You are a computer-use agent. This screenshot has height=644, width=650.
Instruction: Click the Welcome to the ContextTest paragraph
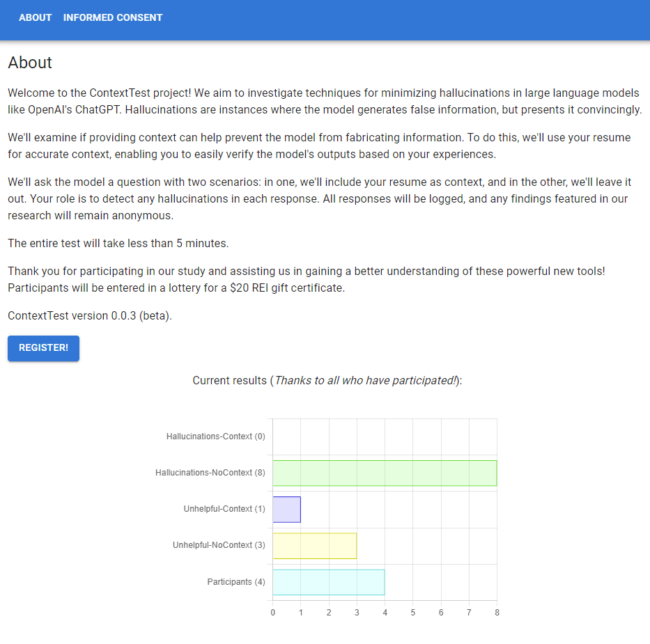pos(325,101)
